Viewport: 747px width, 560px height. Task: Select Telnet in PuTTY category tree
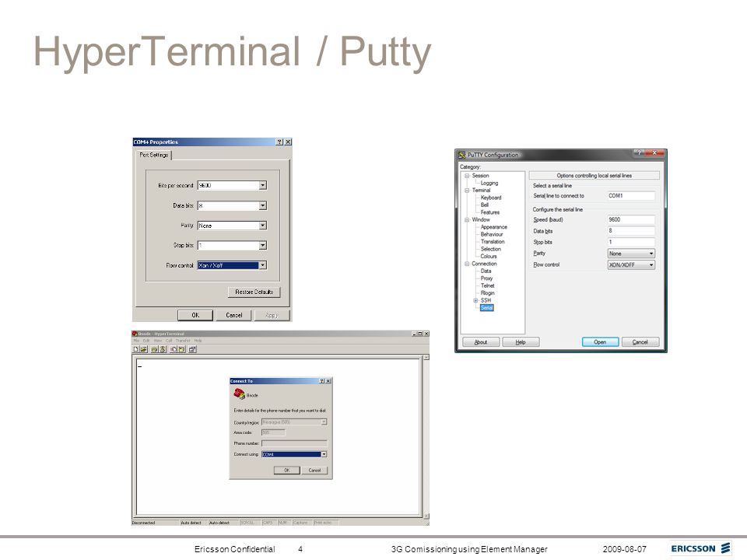coord(487,285)
